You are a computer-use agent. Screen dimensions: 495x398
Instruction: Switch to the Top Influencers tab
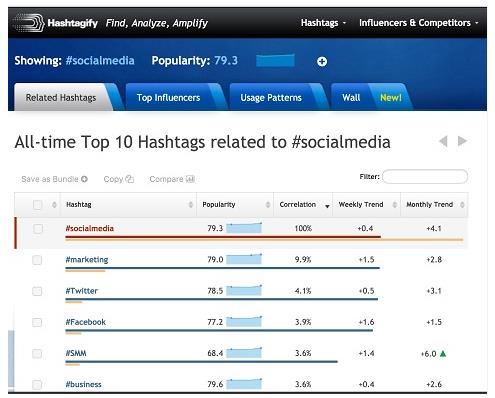[x=168, y=97]
